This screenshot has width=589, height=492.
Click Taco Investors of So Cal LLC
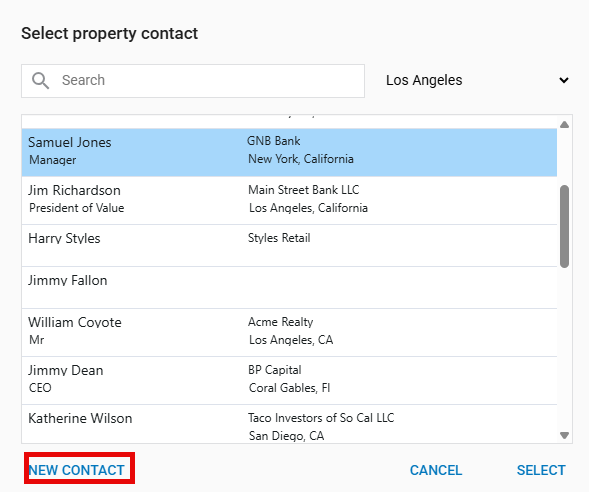[321, 418]
